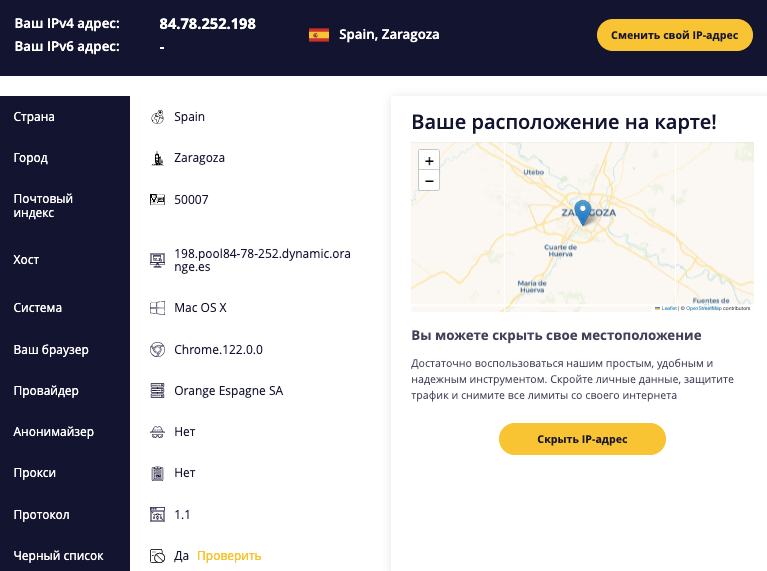Open the Leaflet attribution link
Viewport: 767px width, 571px height.
(x=669, y=308)
